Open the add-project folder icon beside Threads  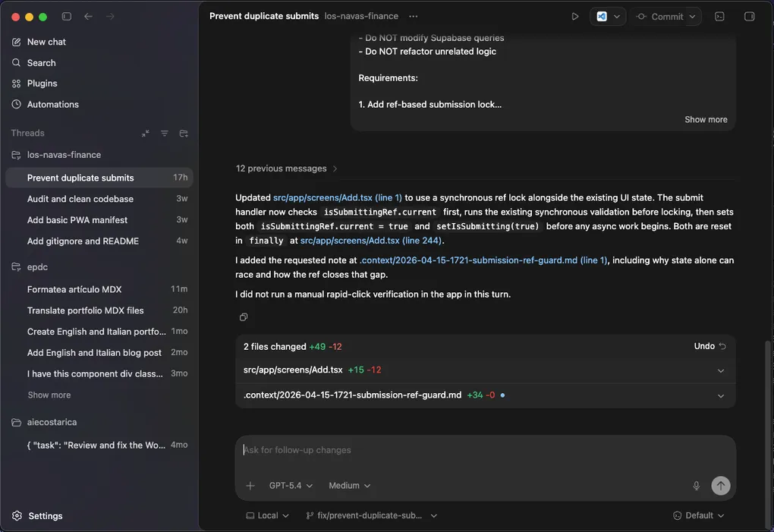point(183,133)
